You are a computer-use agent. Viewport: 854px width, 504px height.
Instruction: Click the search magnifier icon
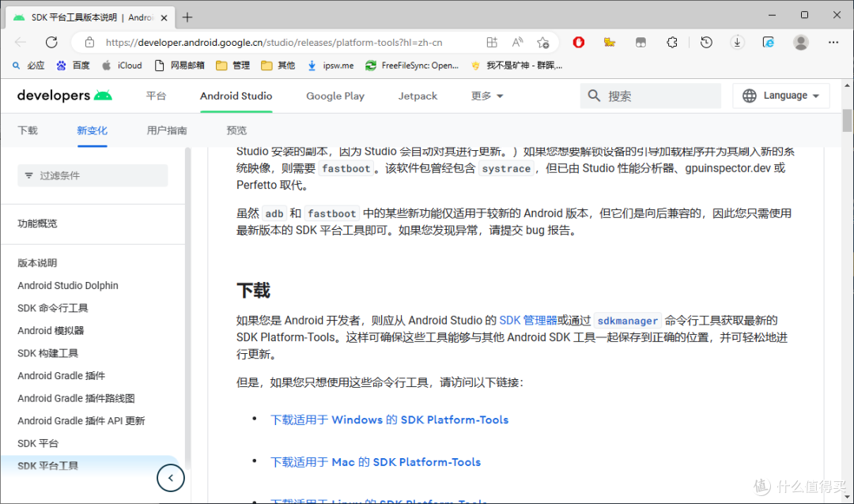click(594, 96)
